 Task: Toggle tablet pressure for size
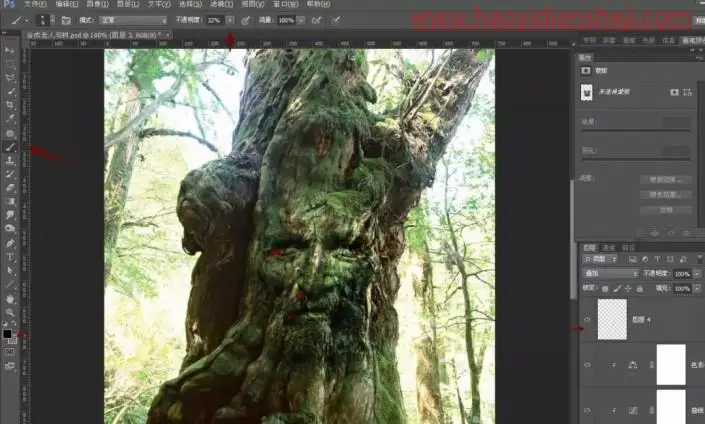coord(336,20)
